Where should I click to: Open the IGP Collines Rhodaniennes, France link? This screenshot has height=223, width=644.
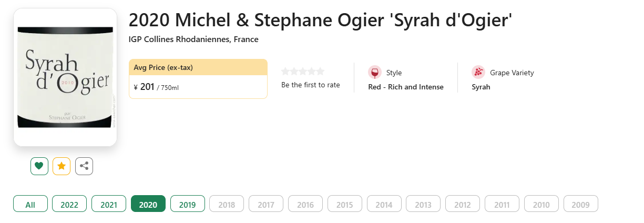click(193, 39)
